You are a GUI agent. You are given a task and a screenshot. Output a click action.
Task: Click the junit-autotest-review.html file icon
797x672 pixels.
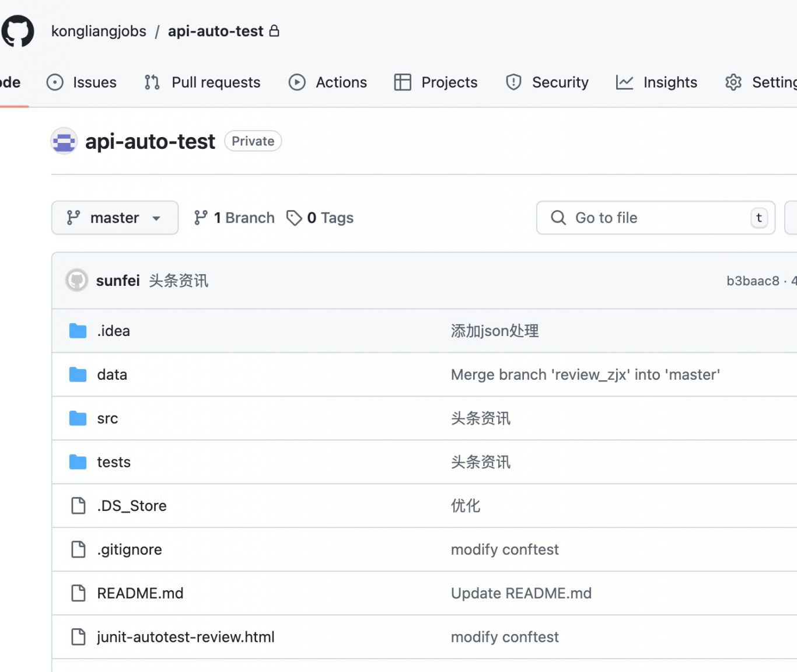[78, 637]
